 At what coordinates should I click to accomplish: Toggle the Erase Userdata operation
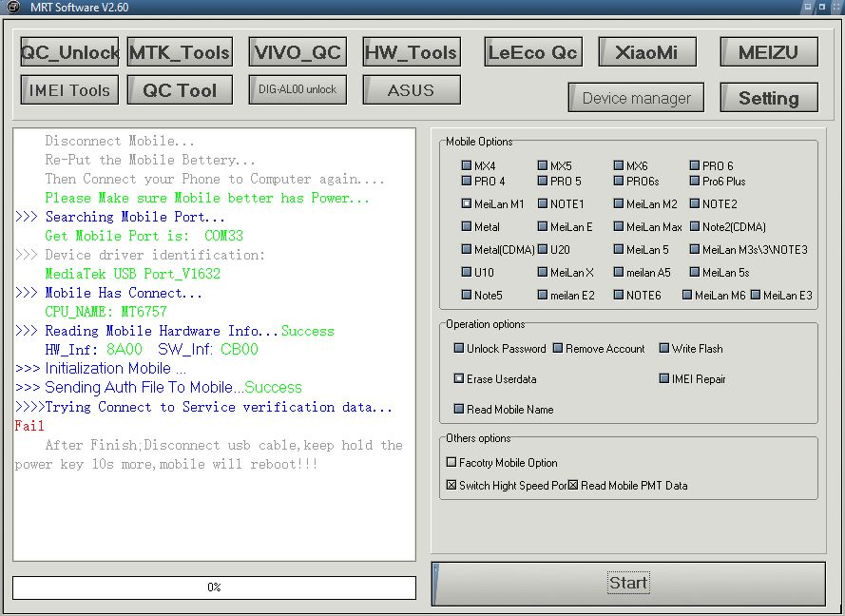pyautogui.click(x=459, y=378)
